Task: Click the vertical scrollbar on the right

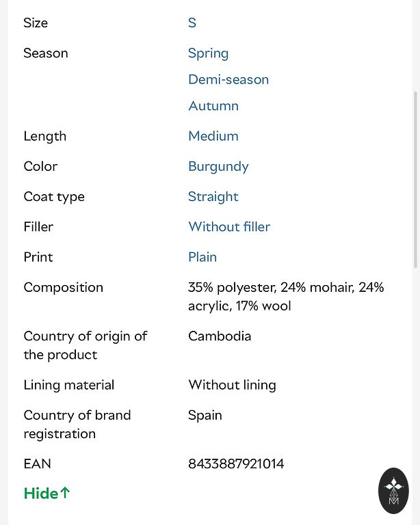Action: tap(415, 178)
